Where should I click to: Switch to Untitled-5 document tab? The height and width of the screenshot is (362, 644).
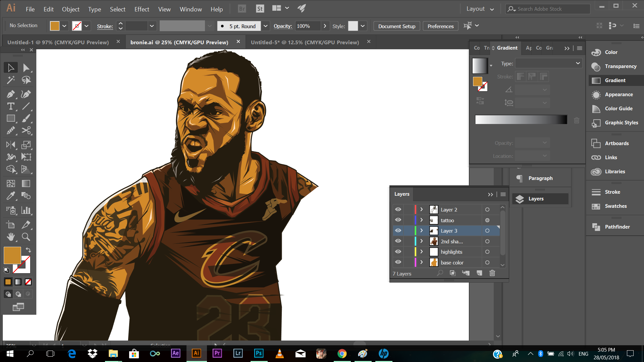[x=305, y=42]
